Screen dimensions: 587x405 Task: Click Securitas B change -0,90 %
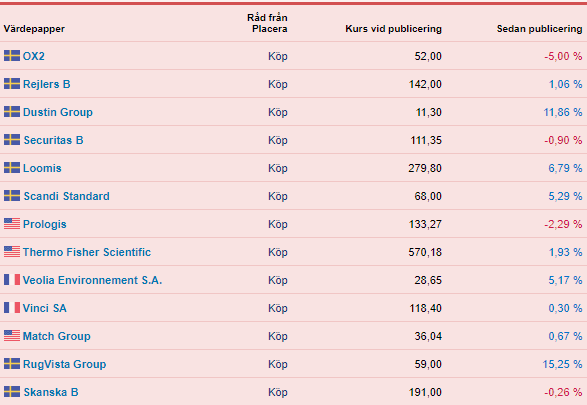click(x=563, y=140)
